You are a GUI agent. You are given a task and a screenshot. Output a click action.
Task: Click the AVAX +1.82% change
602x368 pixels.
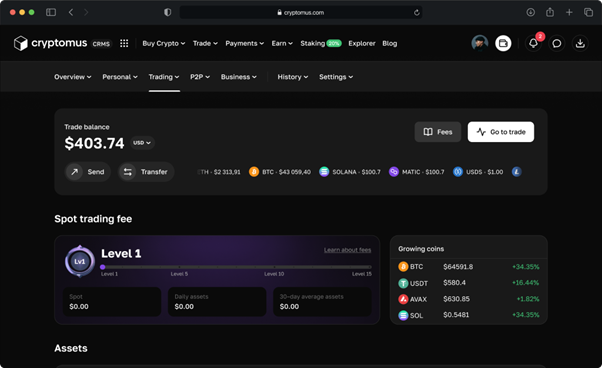[528, 299]
